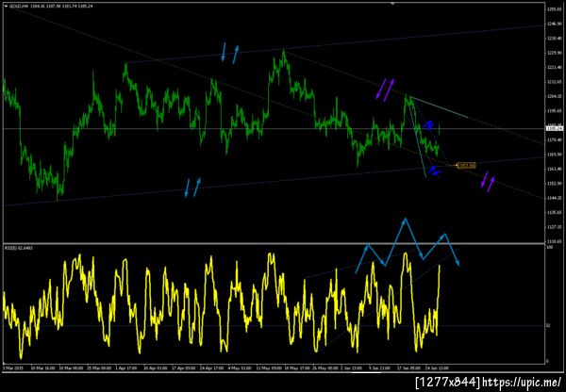
Task: Click the 9 Jun 21:00 time label
Action: point(379,368)
